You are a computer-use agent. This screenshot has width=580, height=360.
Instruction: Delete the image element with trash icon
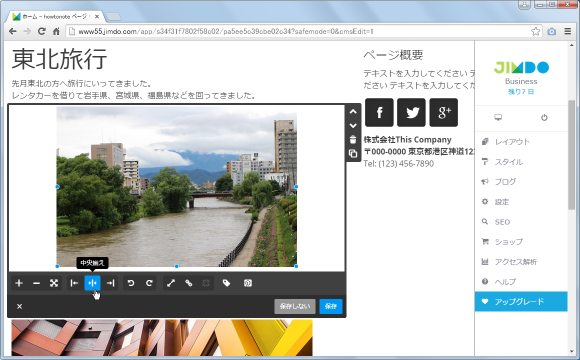[353, 139]
